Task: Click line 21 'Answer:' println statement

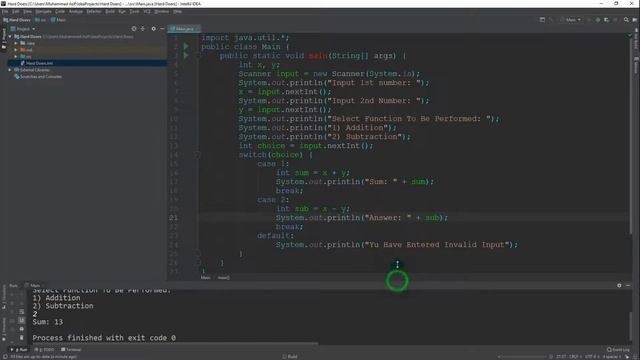Action: click(362, 218)
